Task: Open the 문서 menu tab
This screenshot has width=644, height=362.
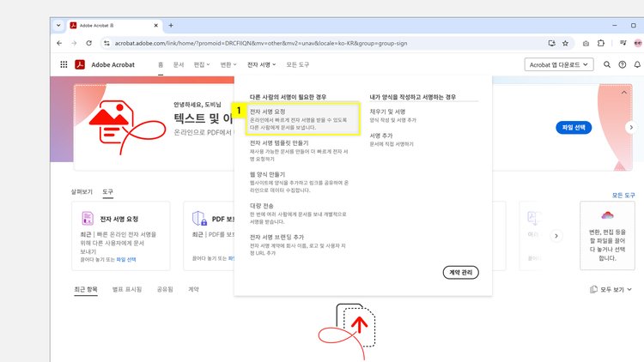Action: point(179,64)
